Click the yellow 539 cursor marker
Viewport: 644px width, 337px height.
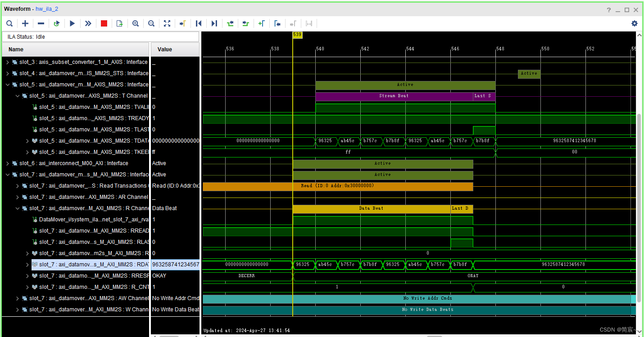tap(297, 35)
